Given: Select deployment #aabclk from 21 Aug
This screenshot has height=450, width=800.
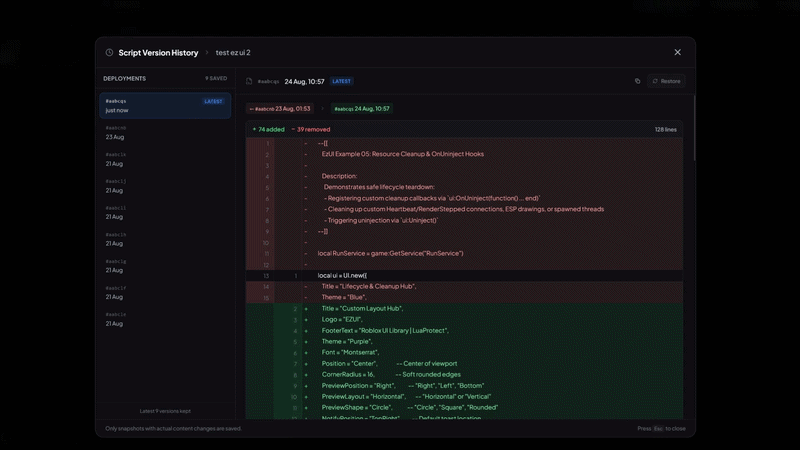Looking at the screenshot, I should pyautogui.click(x=165, y=159).
